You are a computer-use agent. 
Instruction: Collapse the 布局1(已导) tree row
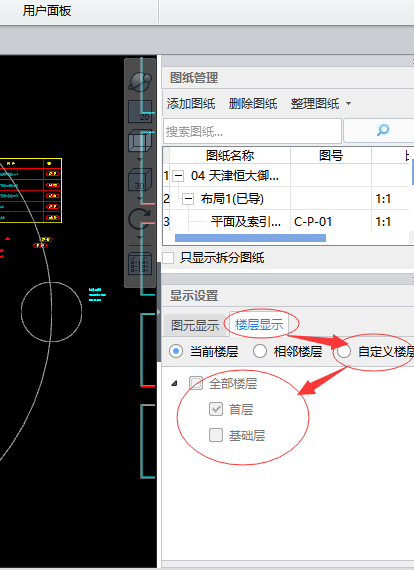[x=188, y=199]
